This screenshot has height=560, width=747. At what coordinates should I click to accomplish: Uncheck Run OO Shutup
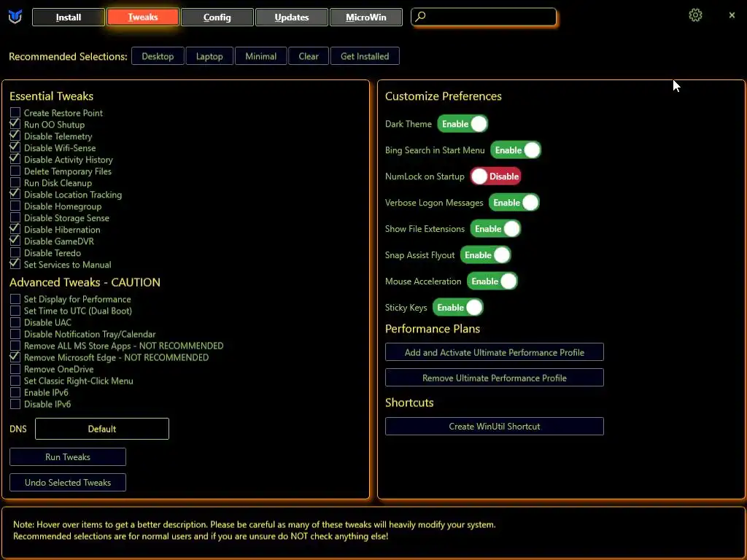15,124
